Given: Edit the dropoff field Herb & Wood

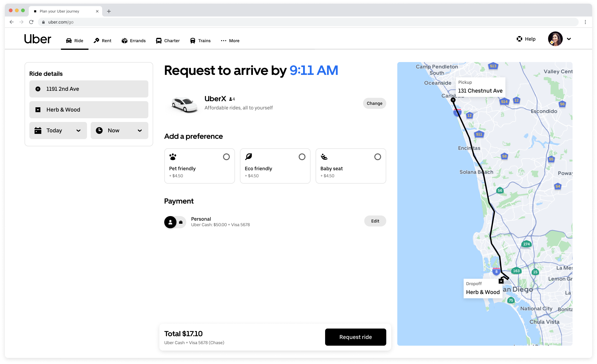Looking at the screenshot, I should click(x=89, y=110).
